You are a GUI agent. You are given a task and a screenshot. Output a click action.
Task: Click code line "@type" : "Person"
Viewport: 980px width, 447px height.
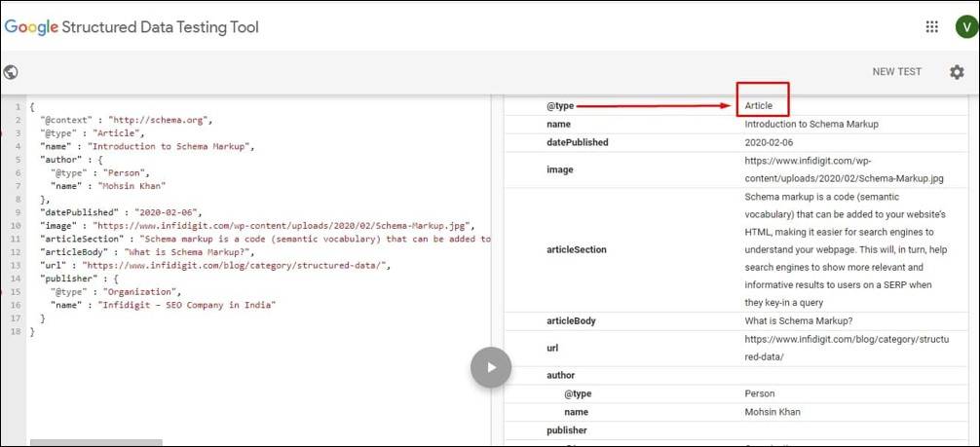tap(100, 172)
